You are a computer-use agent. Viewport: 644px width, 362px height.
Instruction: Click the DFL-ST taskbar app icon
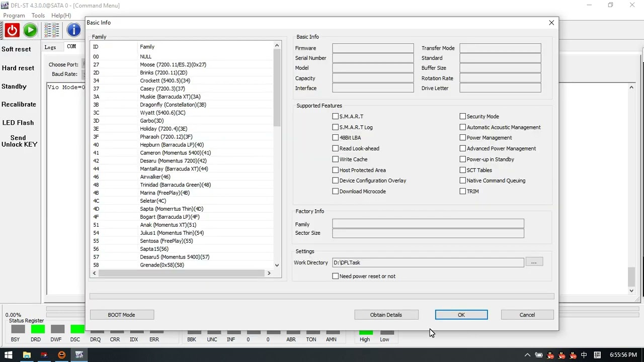[x=79, y=355]
